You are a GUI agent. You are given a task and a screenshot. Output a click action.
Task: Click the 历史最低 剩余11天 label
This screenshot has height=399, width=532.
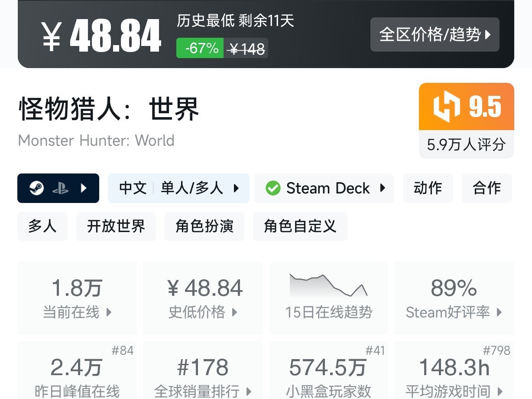(235, 21)
